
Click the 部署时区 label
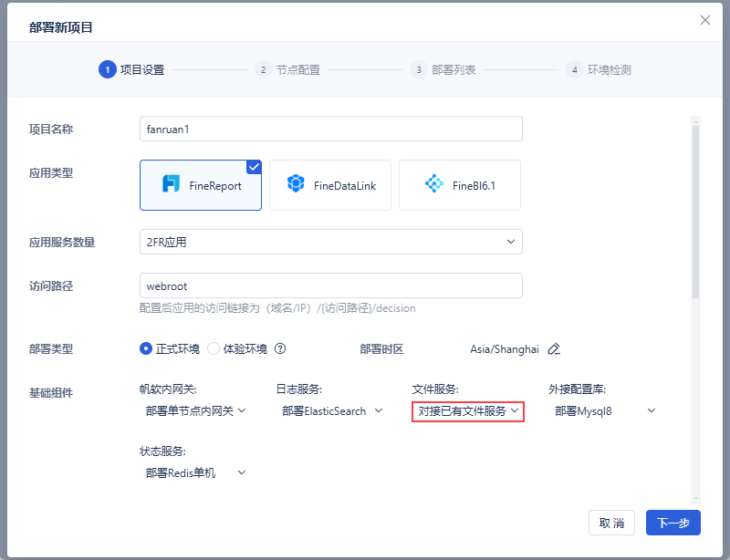pos(381,349)
